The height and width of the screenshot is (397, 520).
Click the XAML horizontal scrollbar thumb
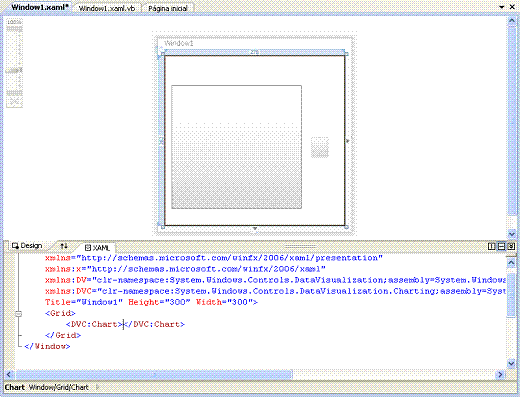click(x=154, y=375)
